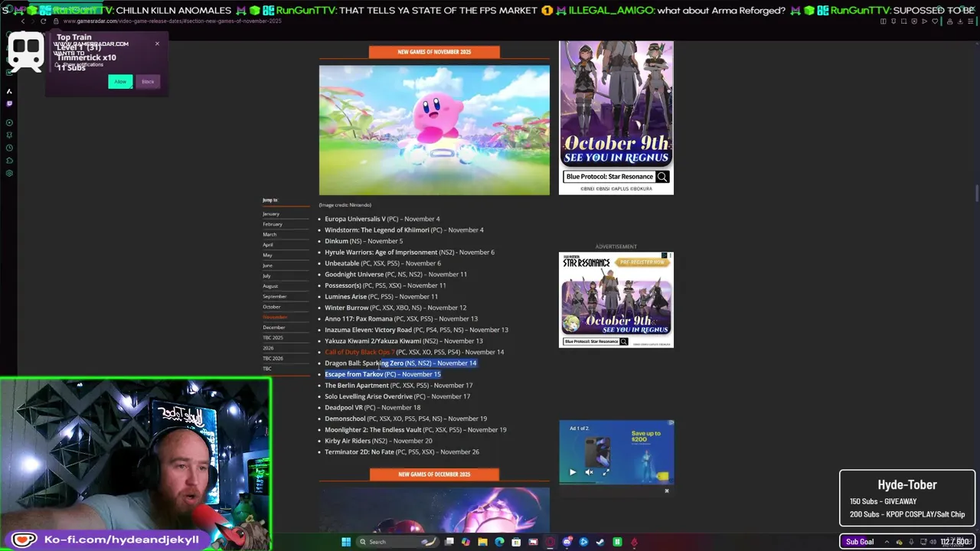Click the video ad progress bar
Image resolution: width=980 pixels, height=551 pixels.
616,484
